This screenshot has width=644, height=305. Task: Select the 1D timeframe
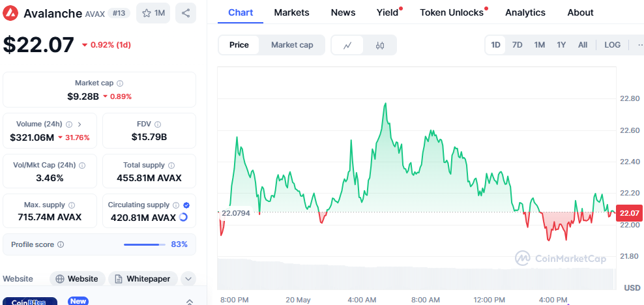pos(496,45)
